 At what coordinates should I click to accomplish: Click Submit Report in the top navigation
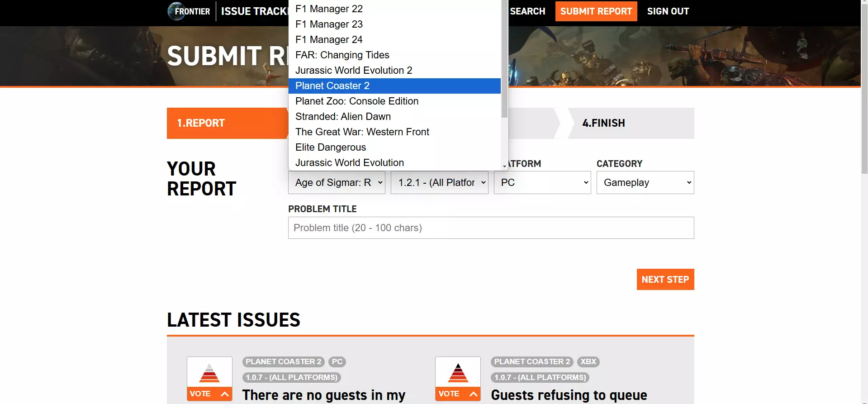click(596, 11)
